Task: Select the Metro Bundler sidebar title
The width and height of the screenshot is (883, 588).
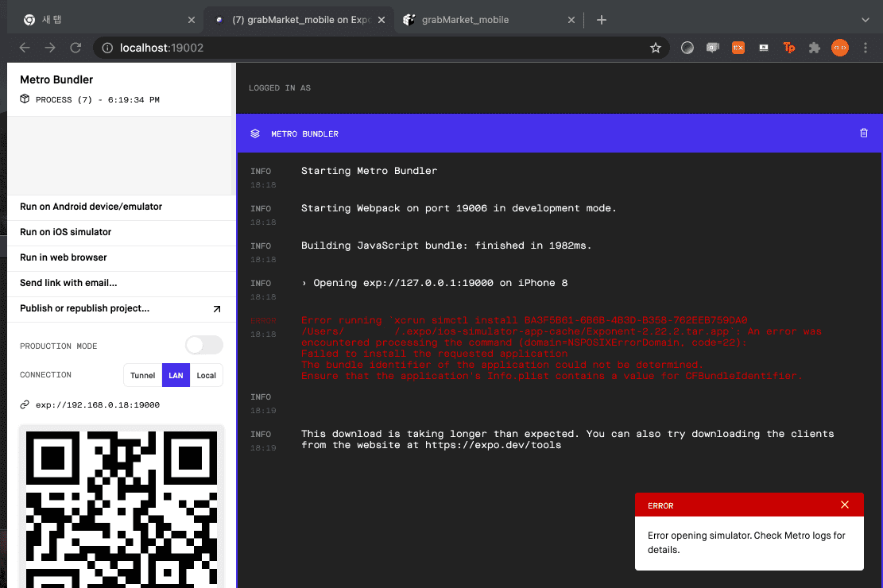Action: [x=56, y=79]
